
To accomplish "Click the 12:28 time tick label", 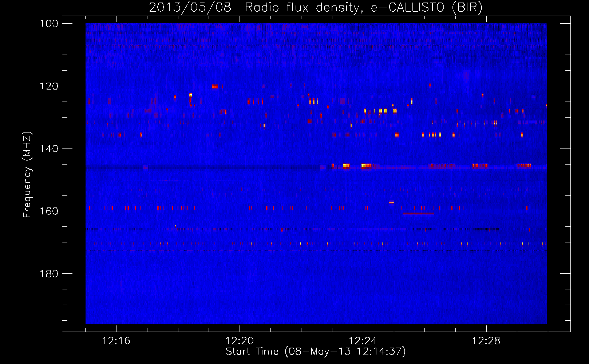I will coord(486,341).
